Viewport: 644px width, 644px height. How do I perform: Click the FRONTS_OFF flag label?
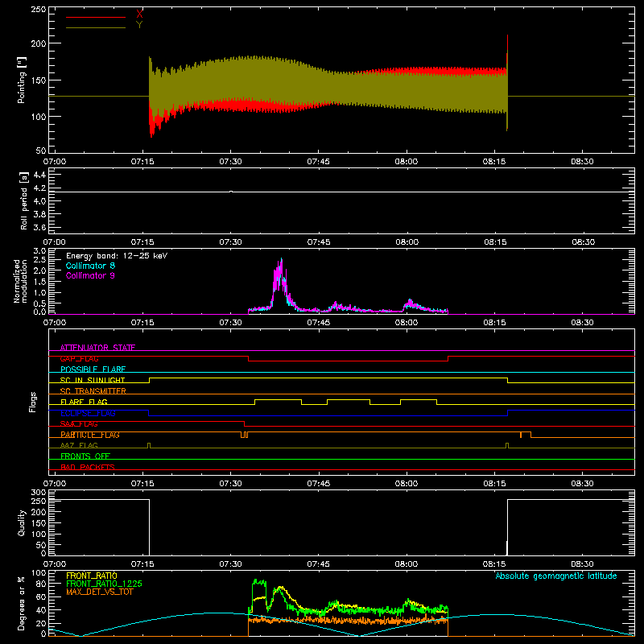[85, 456]
